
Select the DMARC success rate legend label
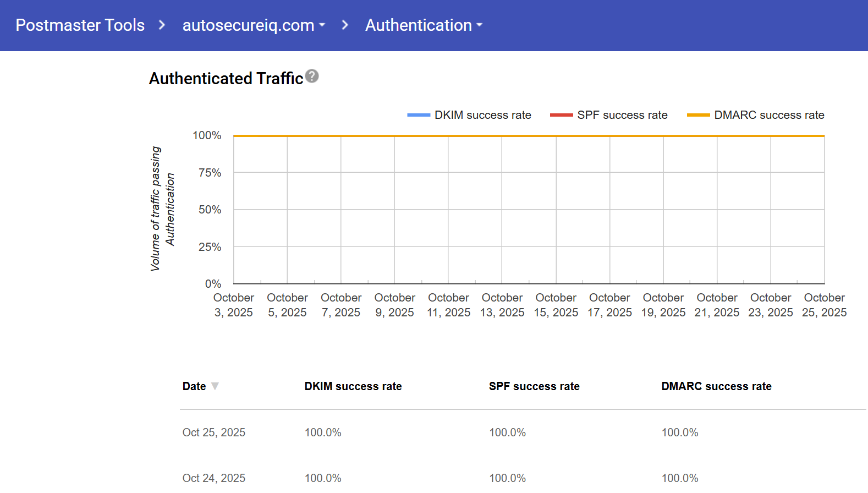[769, 115]
